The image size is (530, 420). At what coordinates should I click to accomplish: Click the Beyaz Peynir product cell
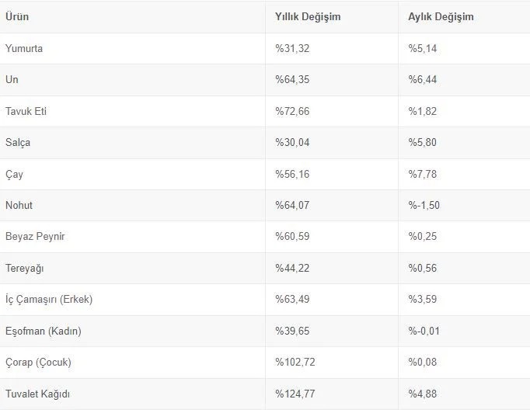[x=35, y=237]
